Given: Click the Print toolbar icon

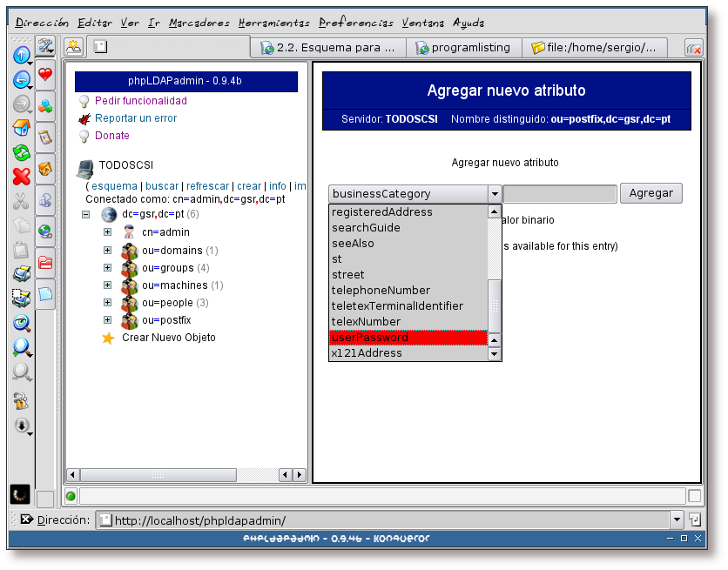Looking at the screenshot, I should (21, 274).
